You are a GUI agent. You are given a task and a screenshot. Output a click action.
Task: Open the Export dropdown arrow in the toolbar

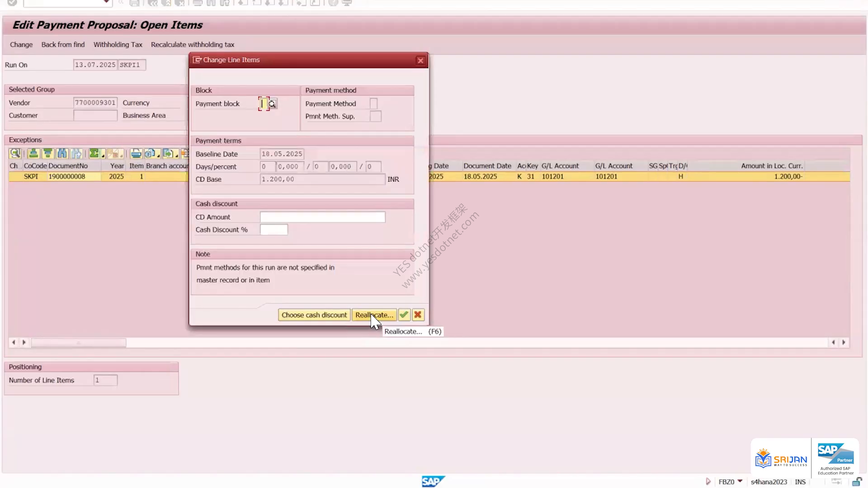click(x=177, y=155)
